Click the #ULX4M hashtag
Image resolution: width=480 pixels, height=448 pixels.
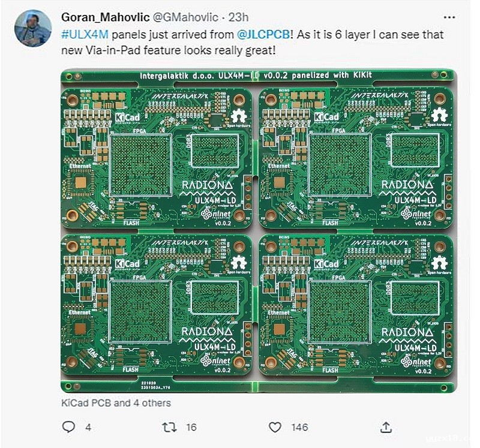point(83,34)
